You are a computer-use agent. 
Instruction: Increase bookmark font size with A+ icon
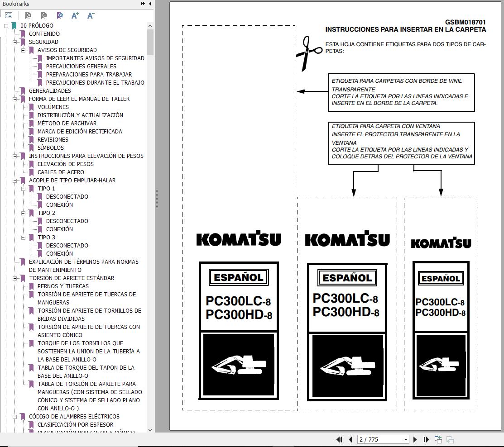tap(75, 15)
